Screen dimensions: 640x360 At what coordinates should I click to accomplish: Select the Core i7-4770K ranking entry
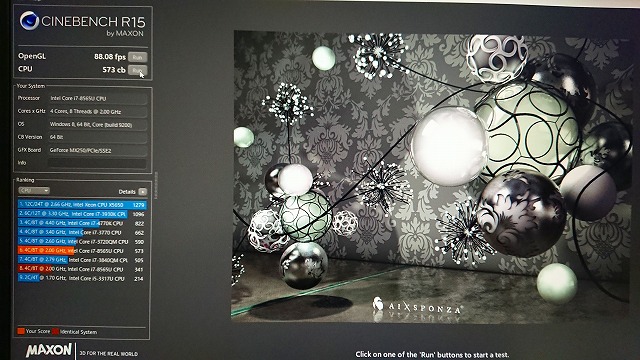pos(82,223)
